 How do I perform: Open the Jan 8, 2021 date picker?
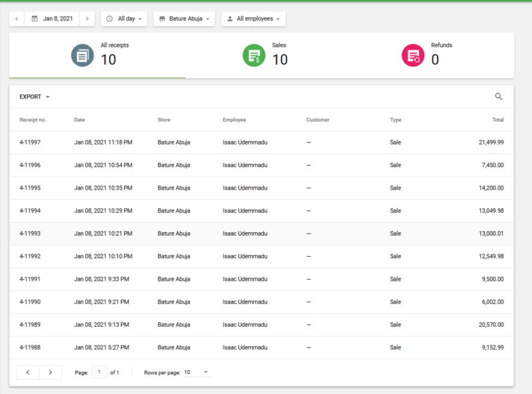coord(52,19)
